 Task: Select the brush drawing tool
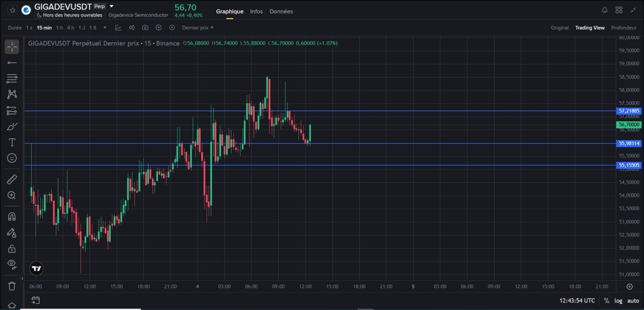pos(12,126)
